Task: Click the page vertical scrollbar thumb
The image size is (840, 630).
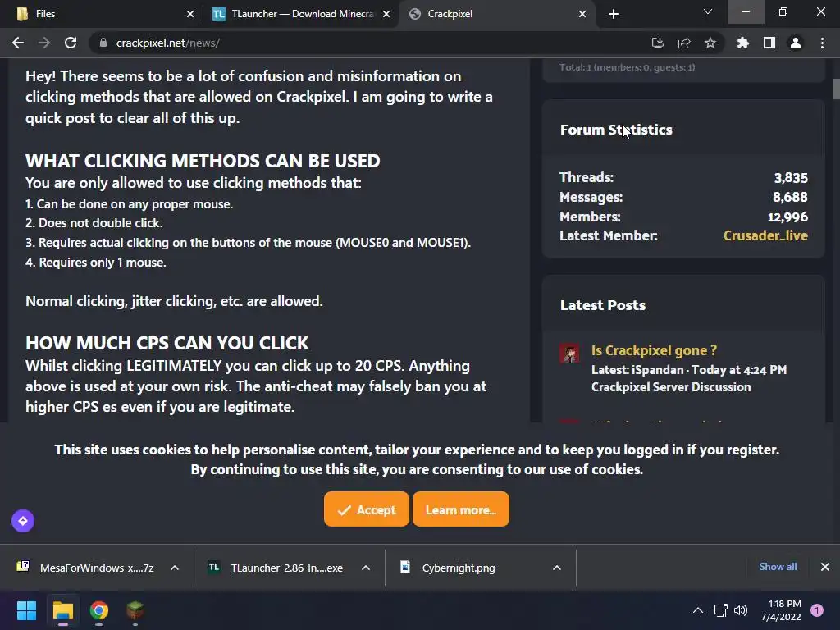Action: point(836,89)
